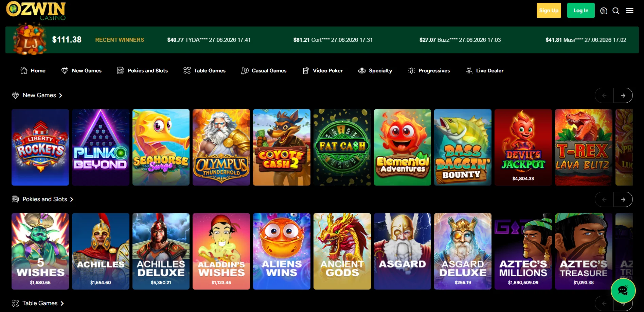
Task: Click the $81.21 Corf winner entry
Action: click(x=333, y=40)
